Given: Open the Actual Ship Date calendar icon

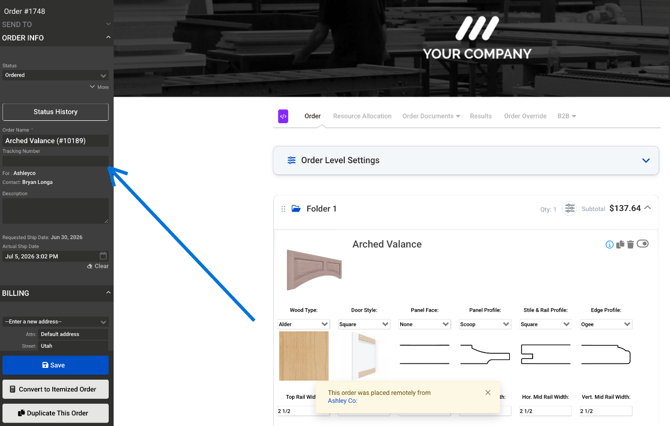Looking at the screenshot, I should (103, 256).
